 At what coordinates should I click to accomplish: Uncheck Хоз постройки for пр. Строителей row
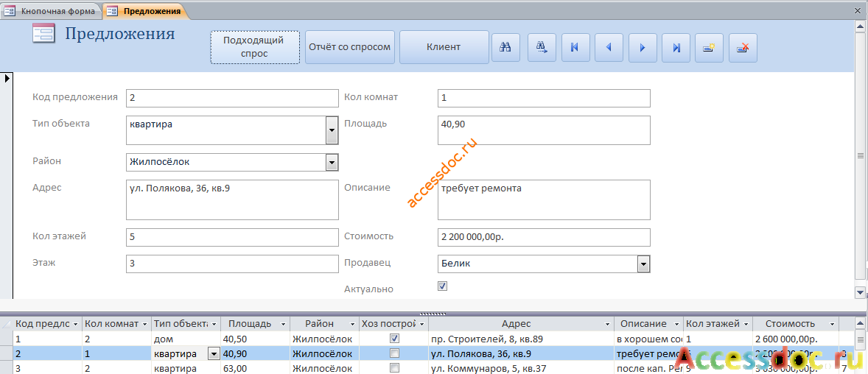(x=395, y=337)
